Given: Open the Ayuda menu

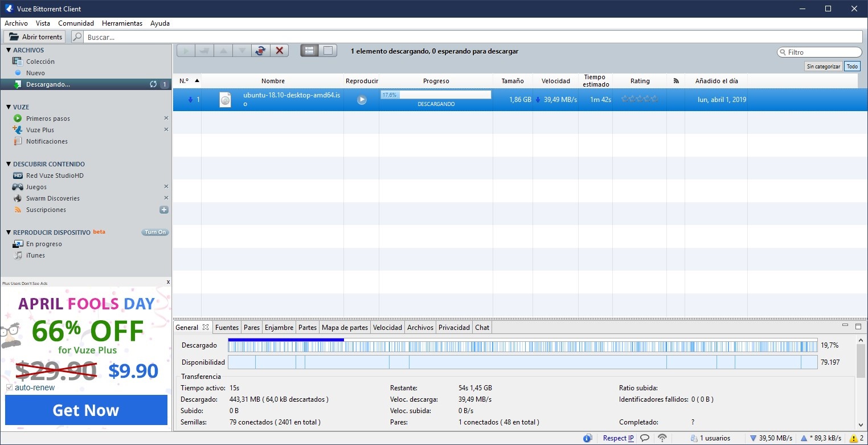Looking at the screenshot, I should click(x=160, y=23).
